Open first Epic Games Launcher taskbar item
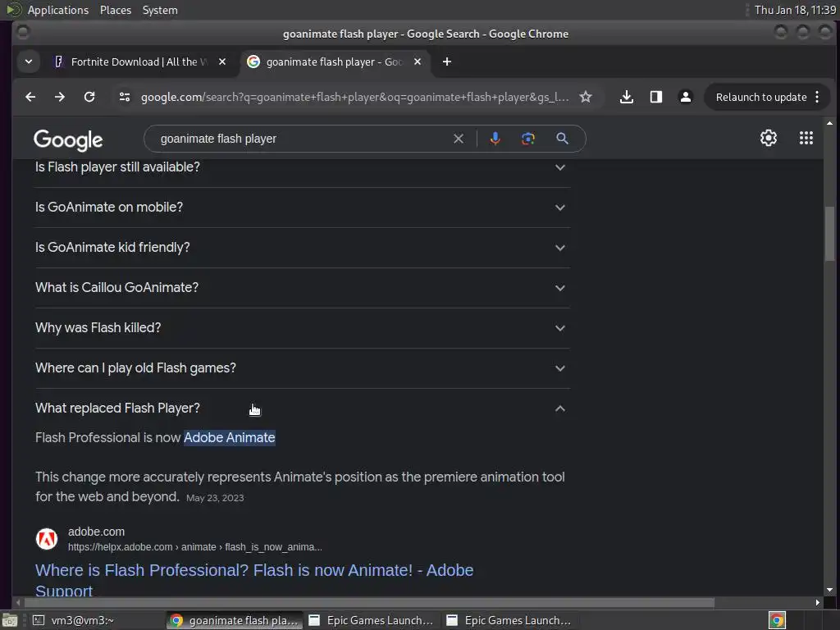 point(372,620)
